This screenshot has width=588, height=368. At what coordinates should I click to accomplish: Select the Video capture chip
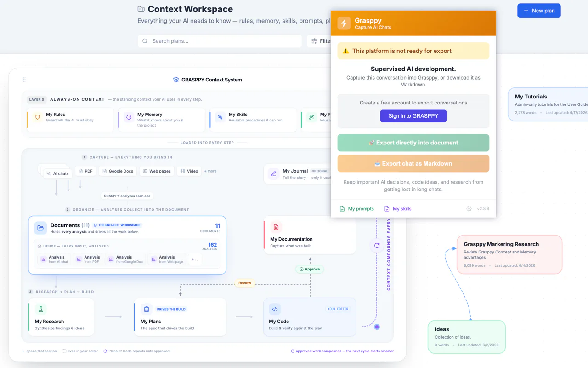(x=189, y=171)
